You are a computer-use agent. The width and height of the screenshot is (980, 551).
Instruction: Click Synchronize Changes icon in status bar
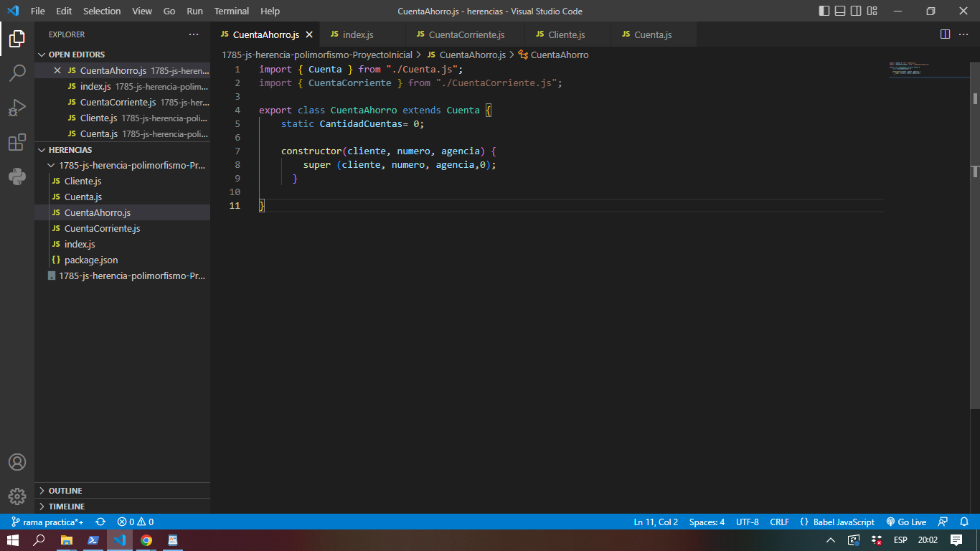click(x=100, y=522)
